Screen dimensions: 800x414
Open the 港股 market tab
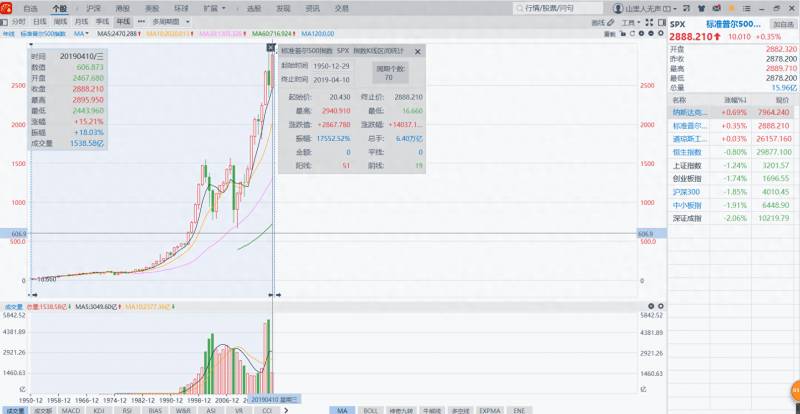(122, 9)
